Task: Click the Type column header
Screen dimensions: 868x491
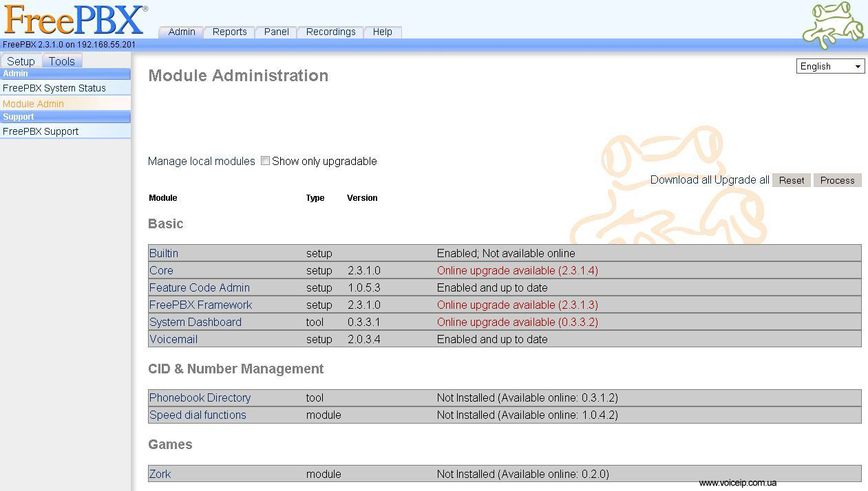Action: click(315, 198)
